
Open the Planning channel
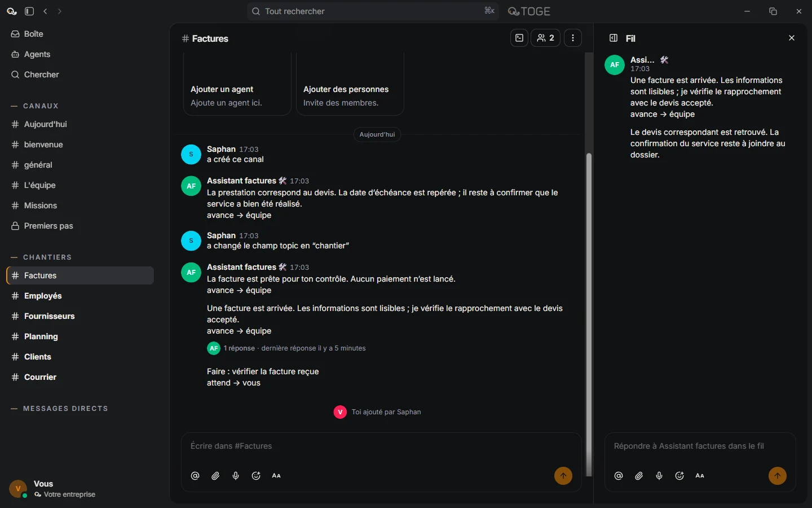click(80, 336)
